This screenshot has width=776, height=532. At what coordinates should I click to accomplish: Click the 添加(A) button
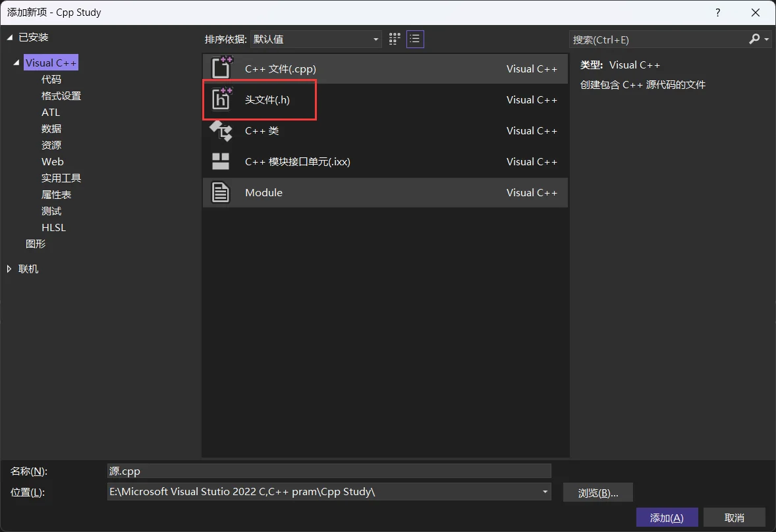pyautogui.click(x=667, y=517)
